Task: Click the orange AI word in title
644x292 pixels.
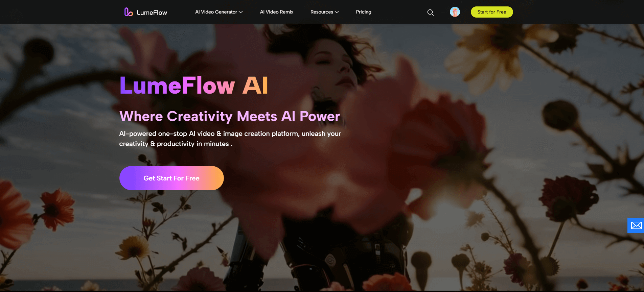Action: tap(255, 86)
